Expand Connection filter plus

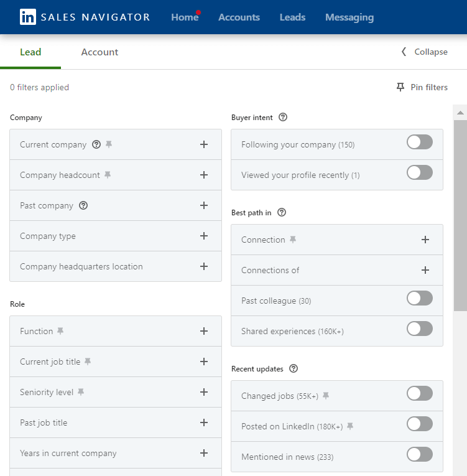425,240
